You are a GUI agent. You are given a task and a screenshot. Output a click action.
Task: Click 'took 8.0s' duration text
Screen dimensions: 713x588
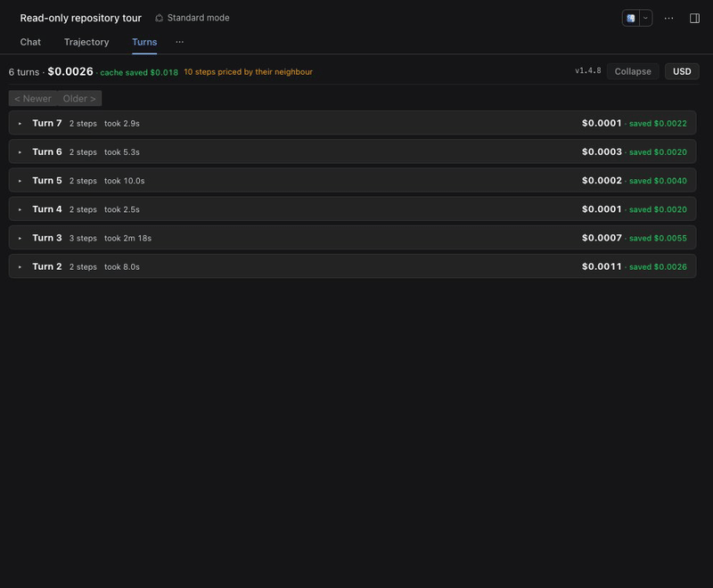(x=122, y=266)
